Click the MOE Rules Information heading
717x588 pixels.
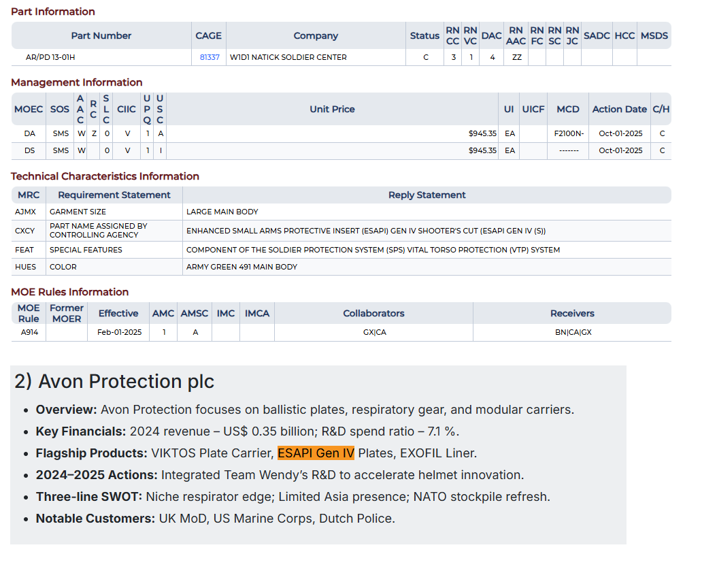point(70,292)
